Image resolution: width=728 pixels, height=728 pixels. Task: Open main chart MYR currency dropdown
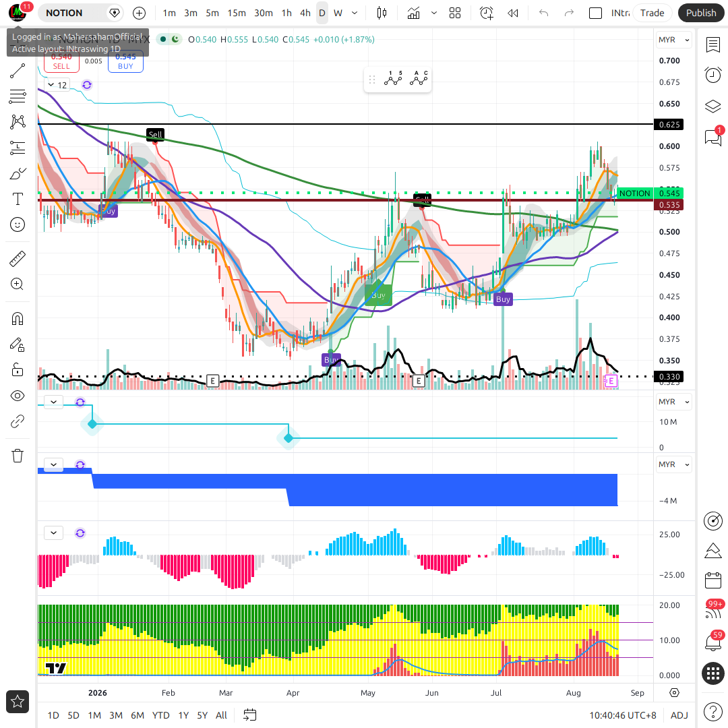click(673, 40)
